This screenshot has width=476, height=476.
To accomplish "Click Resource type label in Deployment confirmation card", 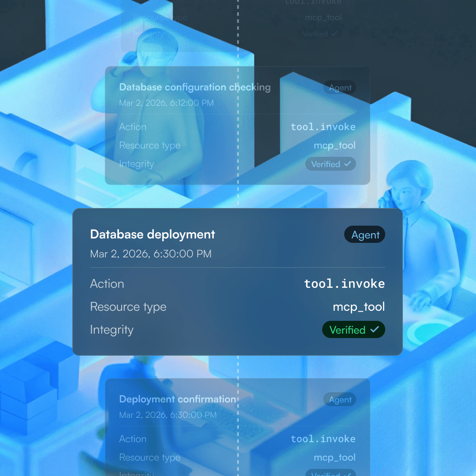I will [x=150, y=457].
